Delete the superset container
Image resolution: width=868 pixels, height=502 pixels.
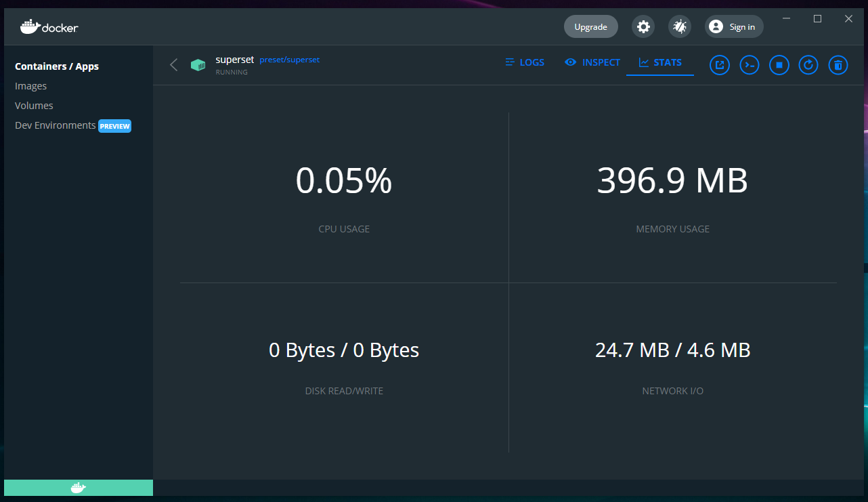click(838, 65)
